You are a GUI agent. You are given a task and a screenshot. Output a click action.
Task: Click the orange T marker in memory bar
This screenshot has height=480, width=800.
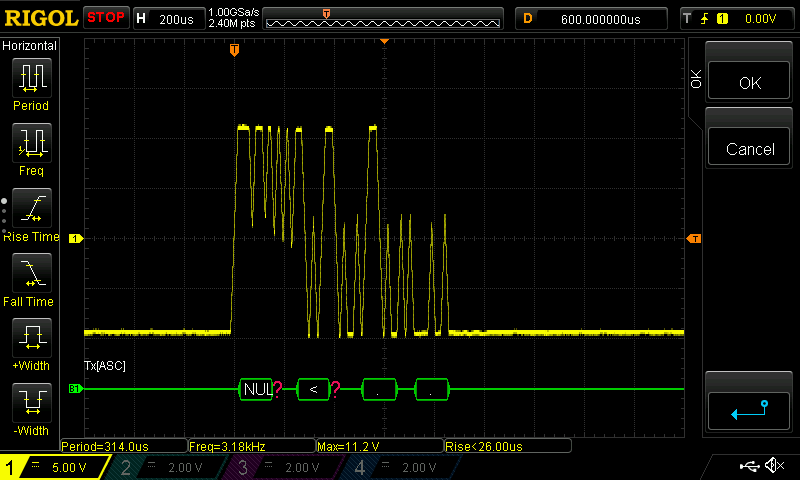pyautogui.click(x=327, y=13)
